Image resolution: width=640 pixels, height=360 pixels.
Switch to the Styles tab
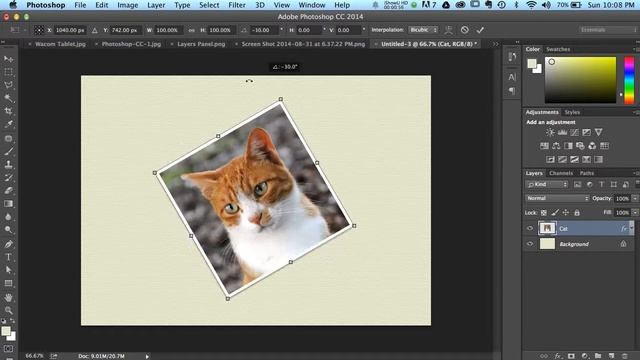click(572, 112)
